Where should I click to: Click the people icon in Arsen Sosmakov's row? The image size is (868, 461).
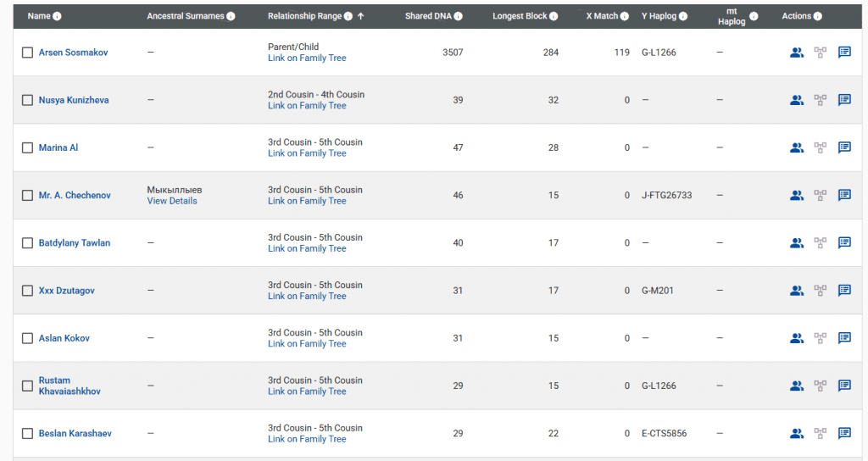point(796,53)
